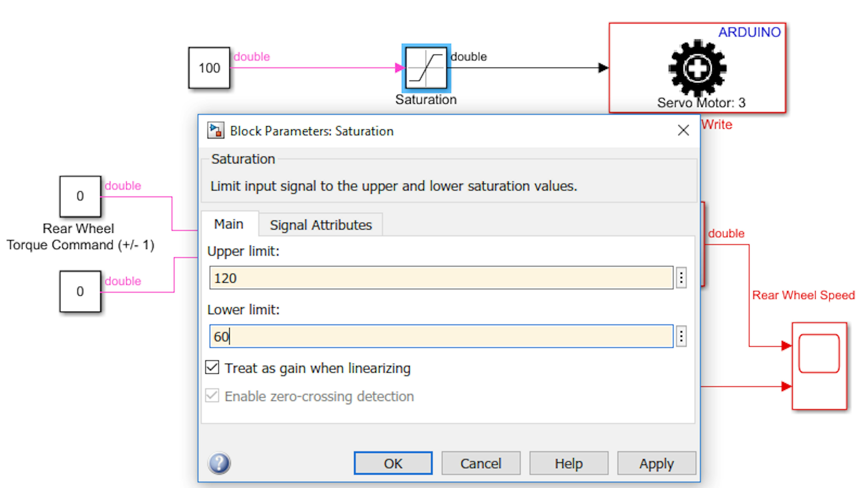
Task: Click the Rear Wheel Speed signal label
Action: pyautogui.click(x=804, y=295)
